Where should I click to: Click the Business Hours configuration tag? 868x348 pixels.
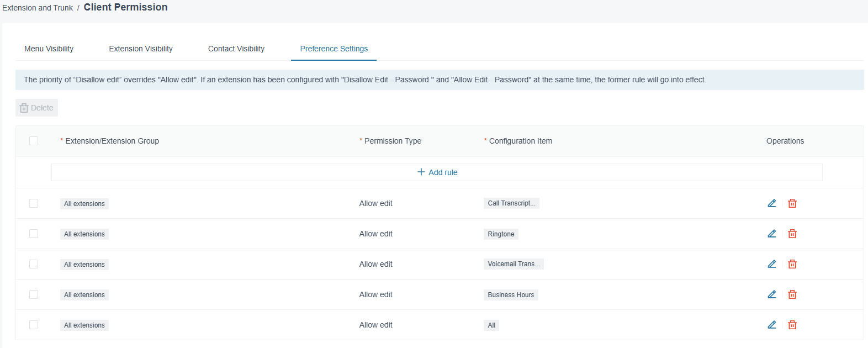[x=511, y=295]
